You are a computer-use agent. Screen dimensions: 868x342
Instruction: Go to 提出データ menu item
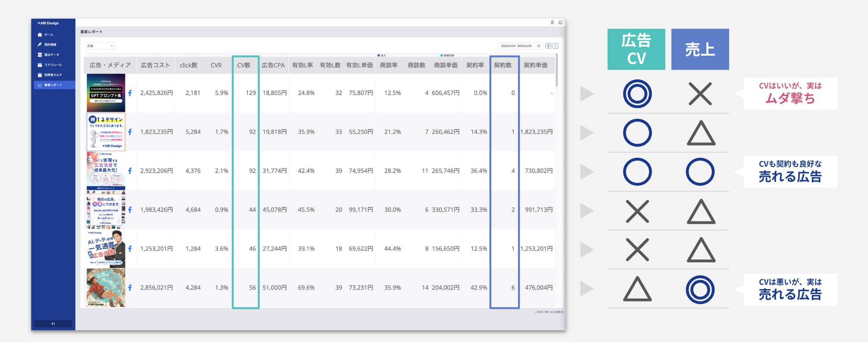click(51, 55)
